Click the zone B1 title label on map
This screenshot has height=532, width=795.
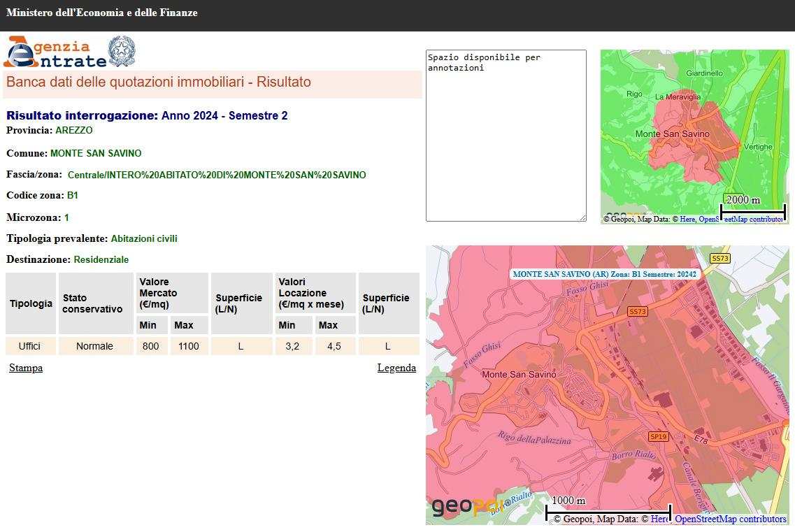click(604, 274)
